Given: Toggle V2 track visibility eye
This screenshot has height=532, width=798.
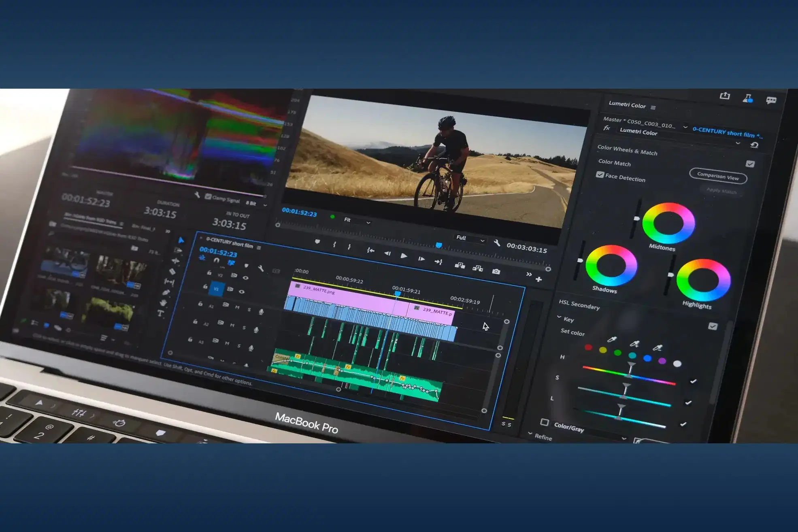Looking at the screenshot, I should (x=245, y=278).
